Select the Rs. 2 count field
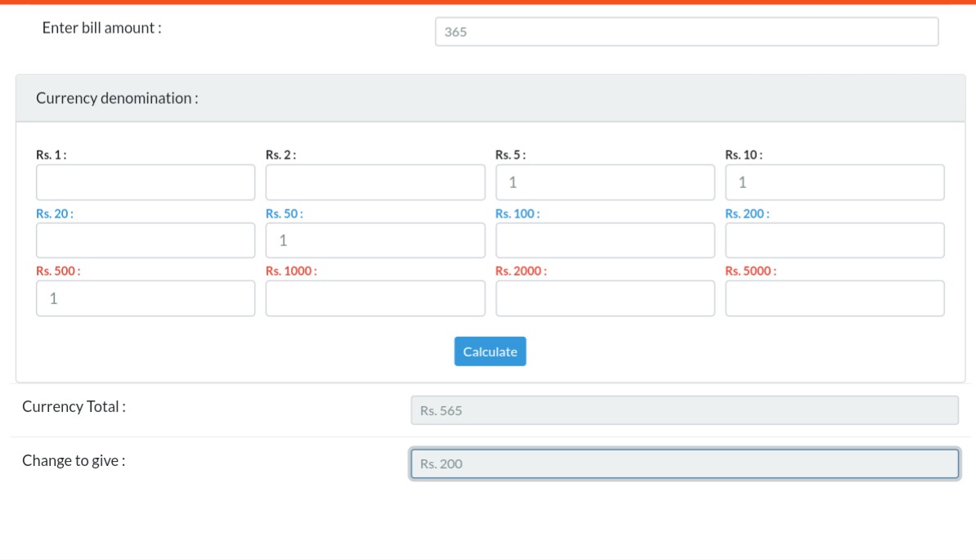976x560 pixels. coord(375,182)
